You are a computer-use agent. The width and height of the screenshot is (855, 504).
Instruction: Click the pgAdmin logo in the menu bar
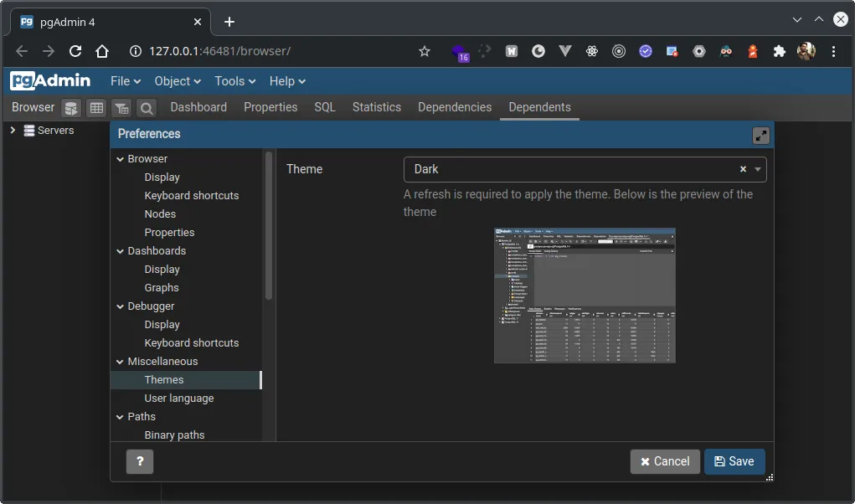point(50,80)
